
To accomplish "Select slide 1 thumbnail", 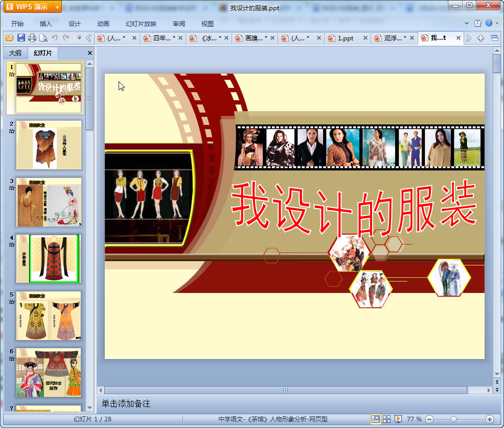I will click(x=49, y=88).
